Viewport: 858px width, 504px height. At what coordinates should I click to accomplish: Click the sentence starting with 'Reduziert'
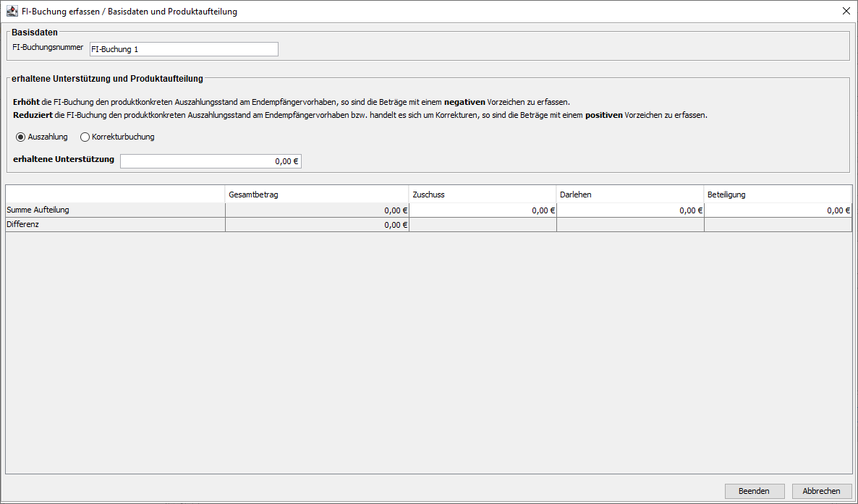[x=360, y=116]
